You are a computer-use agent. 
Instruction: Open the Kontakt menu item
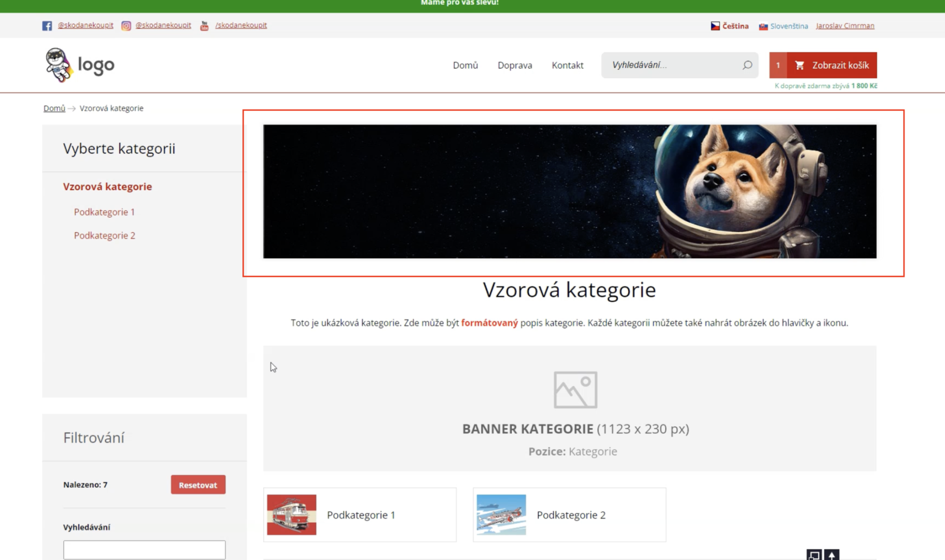click(567, 65)
